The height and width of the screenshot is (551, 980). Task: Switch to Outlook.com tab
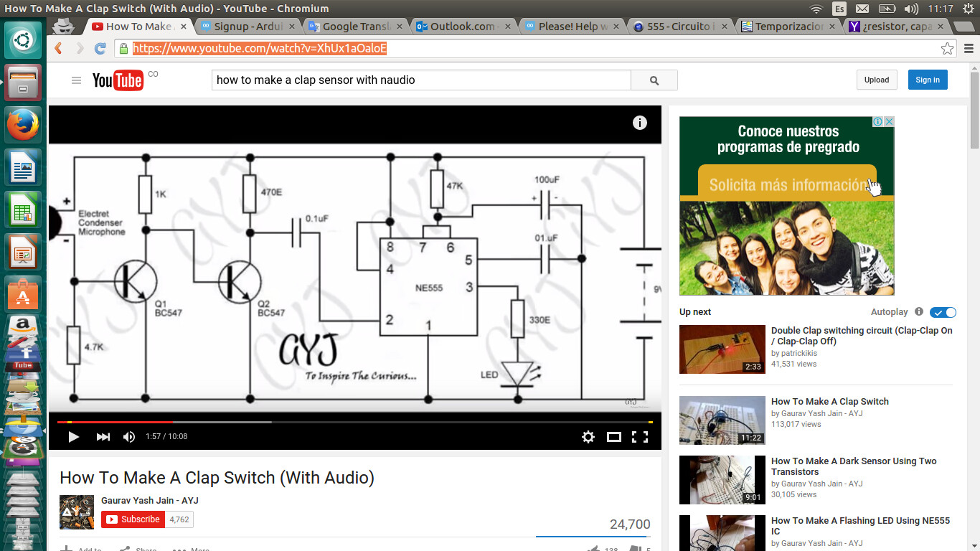pos(464,27)
